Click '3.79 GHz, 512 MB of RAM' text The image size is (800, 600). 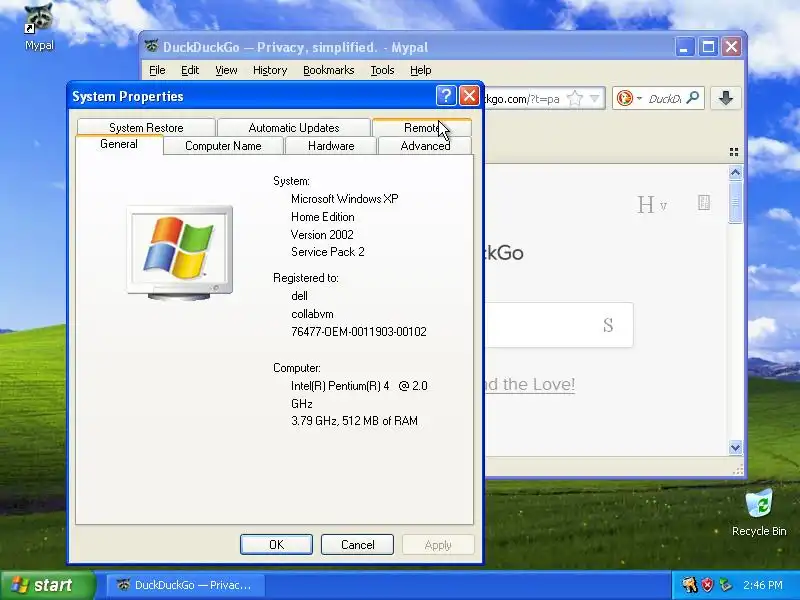tap(354, 421)
